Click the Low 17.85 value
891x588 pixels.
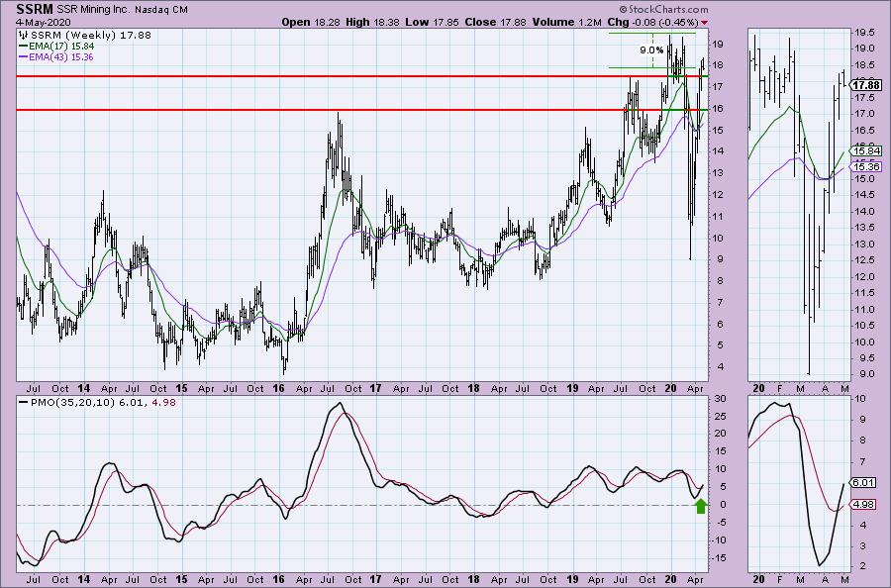click(x=432, y=22)
